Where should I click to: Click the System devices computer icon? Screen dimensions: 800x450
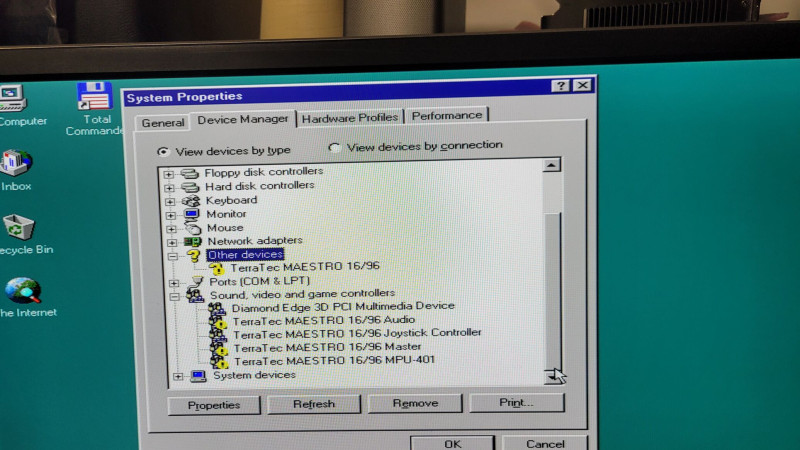[198, 377]
